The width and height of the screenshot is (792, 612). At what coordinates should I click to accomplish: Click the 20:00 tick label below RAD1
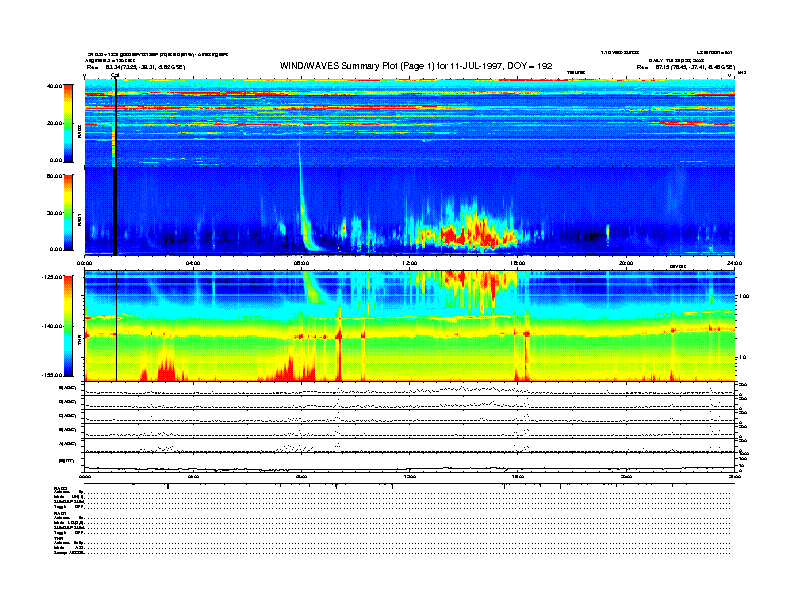pos(626,263)
